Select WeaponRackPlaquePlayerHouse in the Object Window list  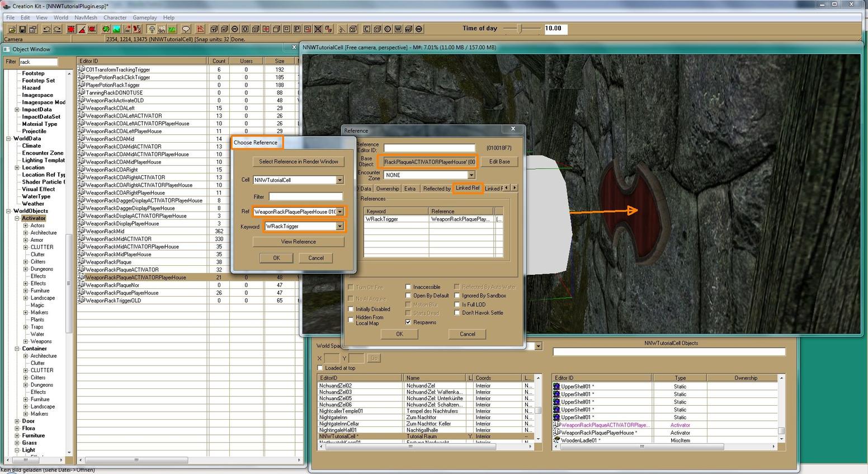coord(122,293)
